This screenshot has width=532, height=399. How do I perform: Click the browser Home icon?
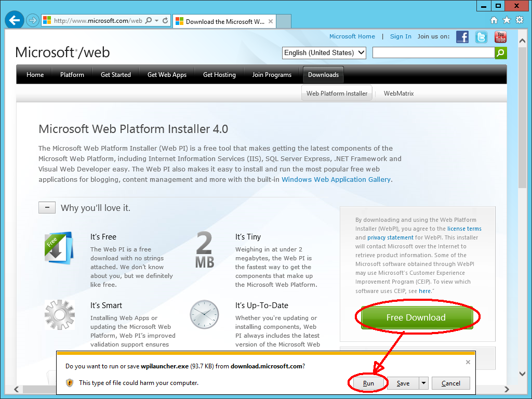coord(494,20)
